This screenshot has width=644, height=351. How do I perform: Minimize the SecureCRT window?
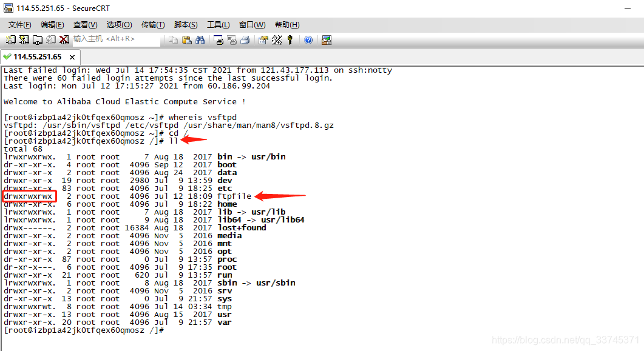(628, 8)
